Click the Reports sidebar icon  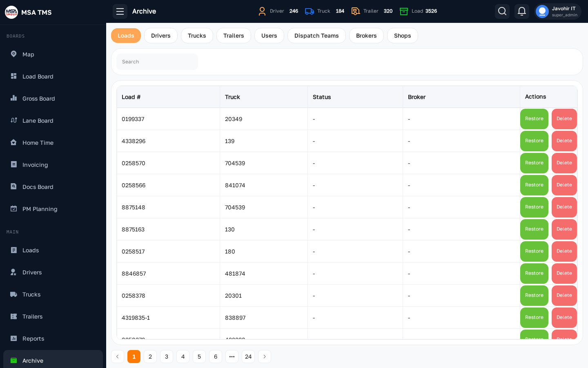[x=13, y=338]
